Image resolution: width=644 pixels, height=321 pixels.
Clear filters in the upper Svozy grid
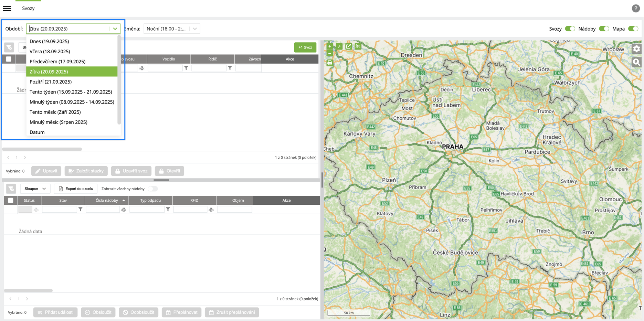(9, 47)
